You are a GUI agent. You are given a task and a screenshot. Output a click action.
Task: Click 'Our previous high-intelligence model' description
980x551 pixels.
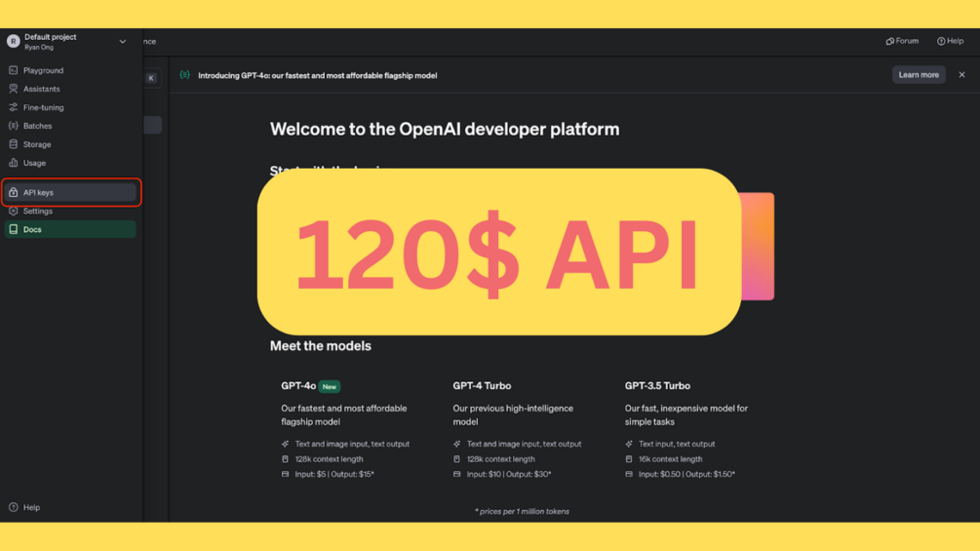(x=513, y=414)
